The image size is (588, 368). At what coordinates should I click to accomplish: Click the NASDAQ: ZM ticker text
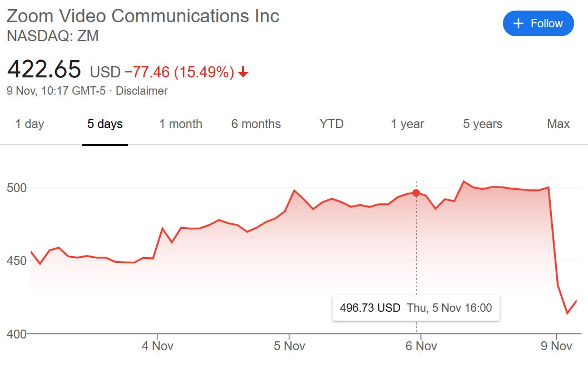click(x=53, y=36)
